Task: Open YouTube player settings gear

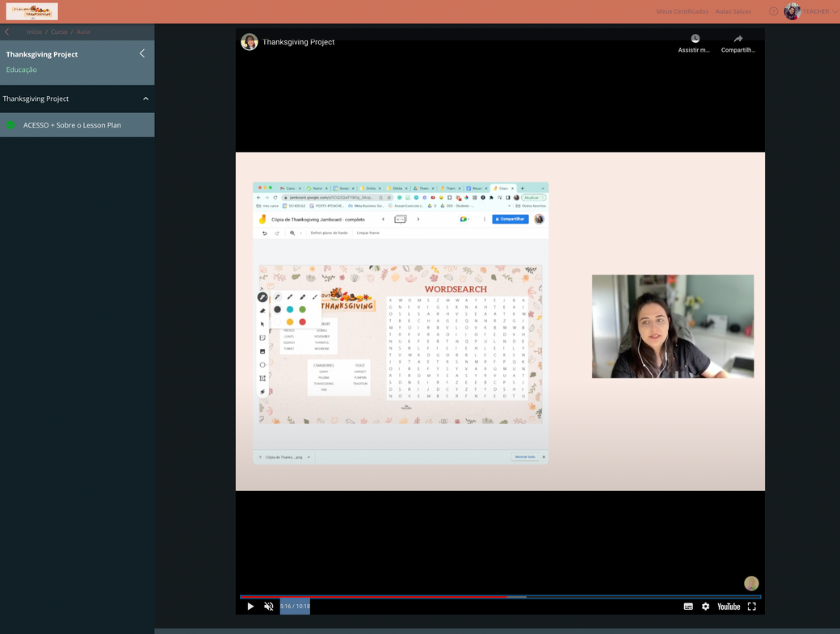Action: click(x=705, y=607)
